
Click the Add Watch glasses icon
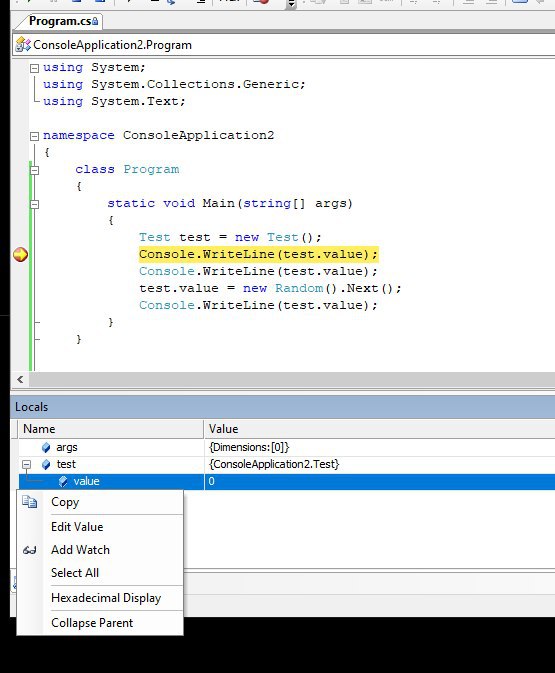tap(30, 550)
